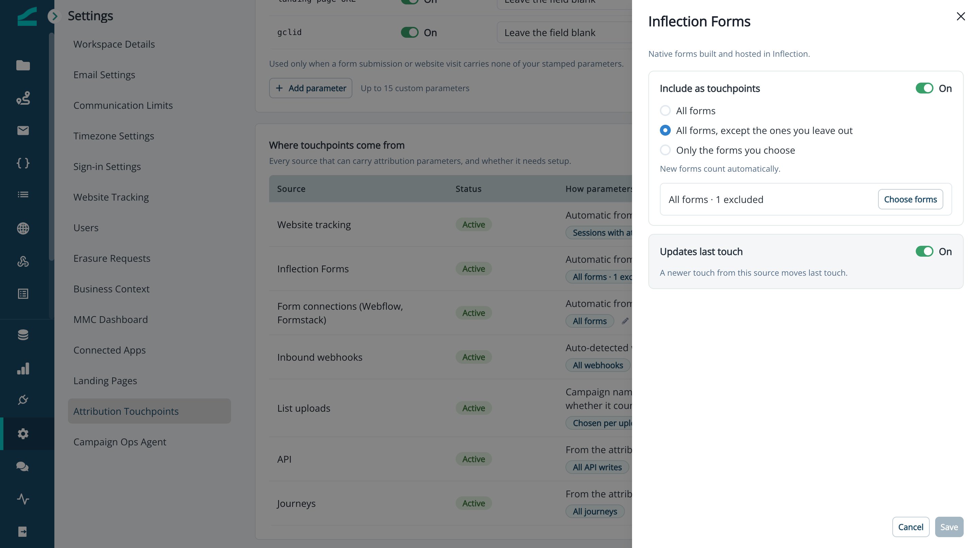The width and height of the screenshot is (980, 548).
Task: Click the List uploads source row name
Action: tap(303, 408)
